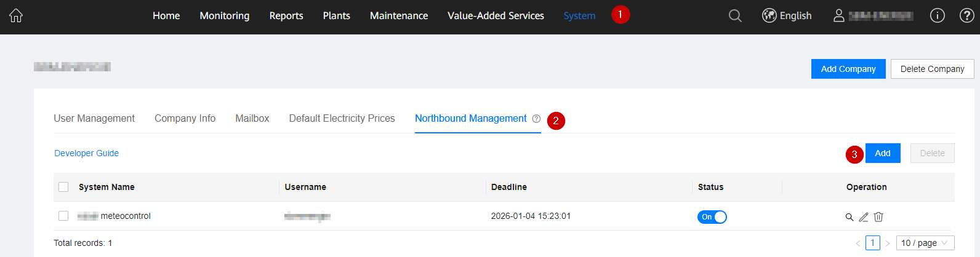Click the user account icon in header
This screenshot has width=980, height=257.
pos(838,16)
